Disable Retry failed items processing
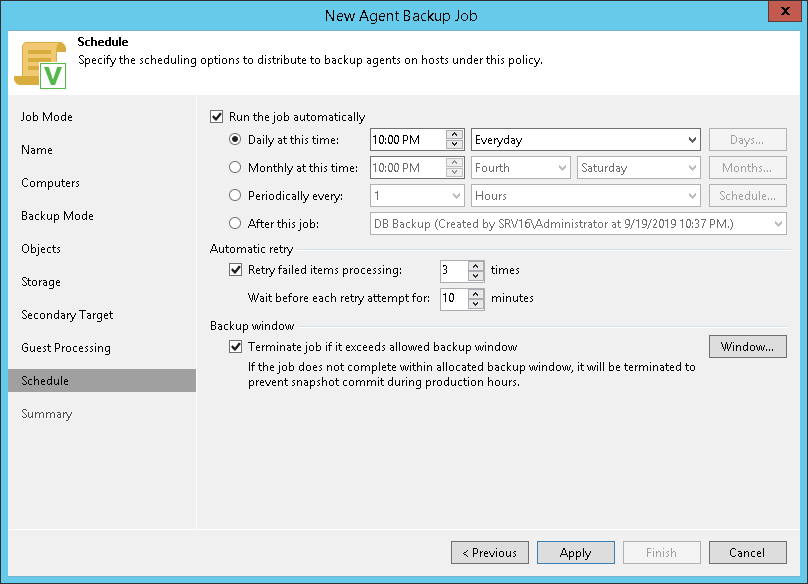Image resolution: width=808 pixels, height=584 pixels. pyautogui.click(x=236, y=269)
